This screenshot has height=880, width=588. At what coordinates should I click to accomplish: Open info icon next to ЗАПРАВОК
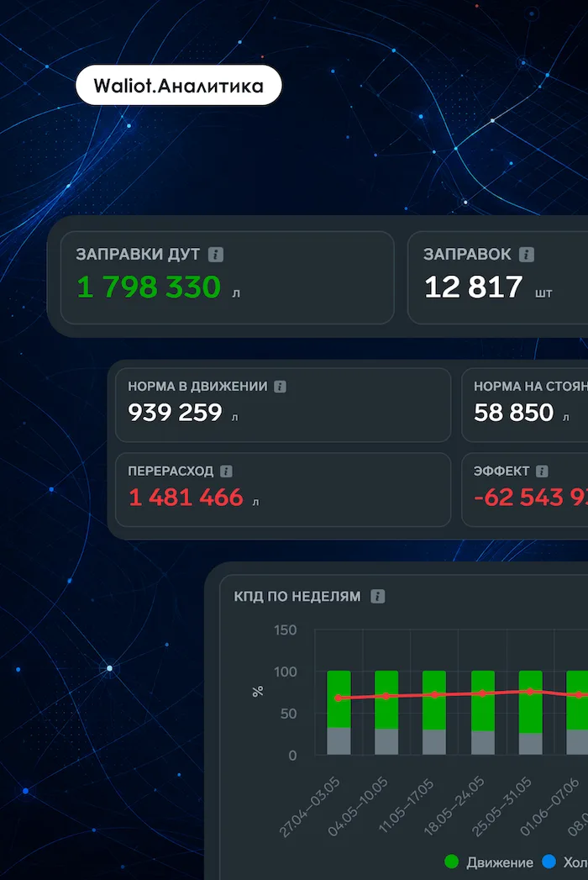point(527,255)
